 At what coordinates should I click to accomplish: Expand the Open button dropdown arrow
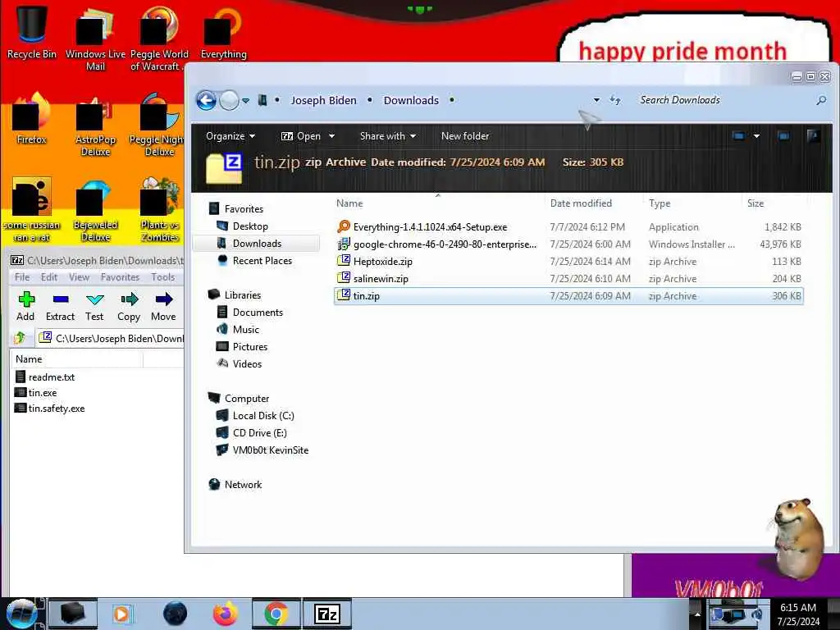click(331, 136)
